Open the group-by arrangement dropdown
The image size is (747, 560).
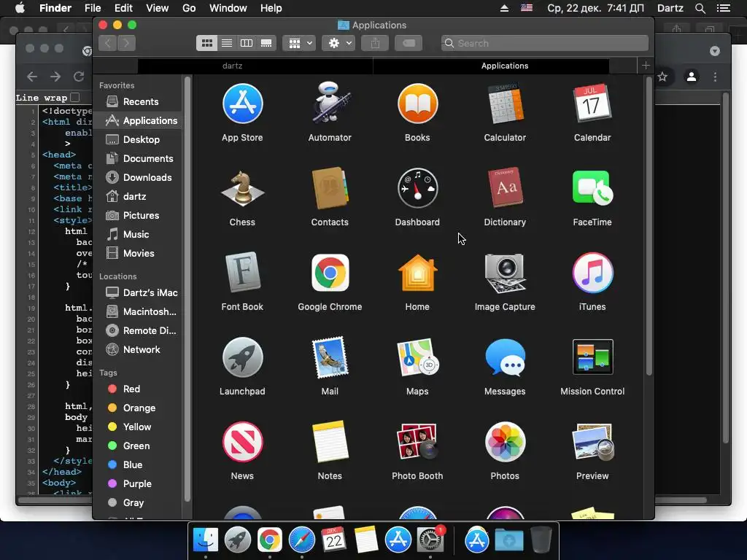click(299, 43)
